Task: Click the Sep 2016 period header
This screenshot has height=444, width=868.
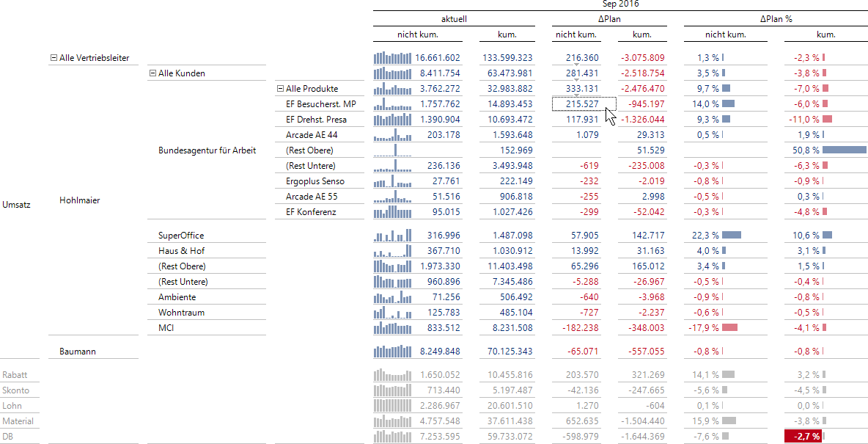Action: click(620, 4)
